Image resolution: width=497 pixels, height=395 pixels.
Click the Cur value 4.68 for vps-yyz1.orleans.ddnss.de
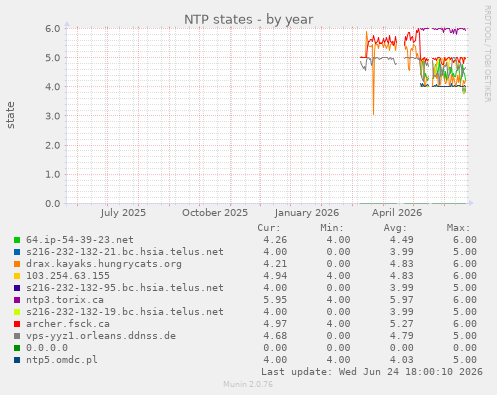tap(275, 336)
